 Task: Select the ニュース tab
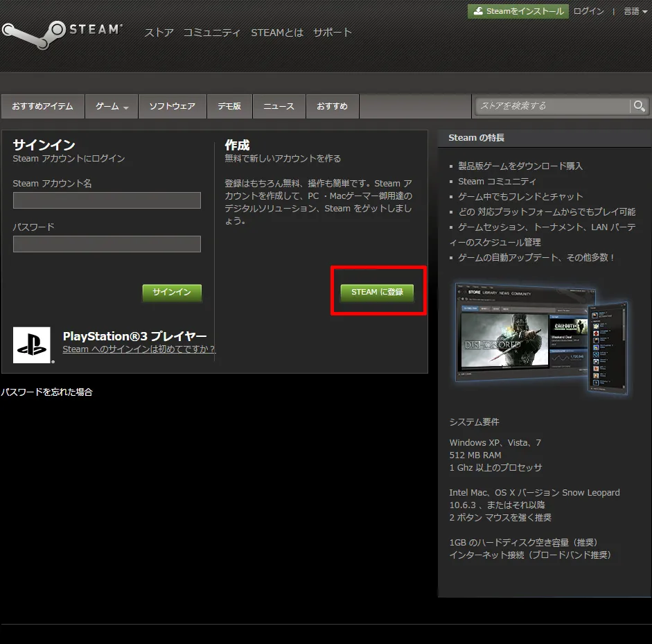click(279, 107)
